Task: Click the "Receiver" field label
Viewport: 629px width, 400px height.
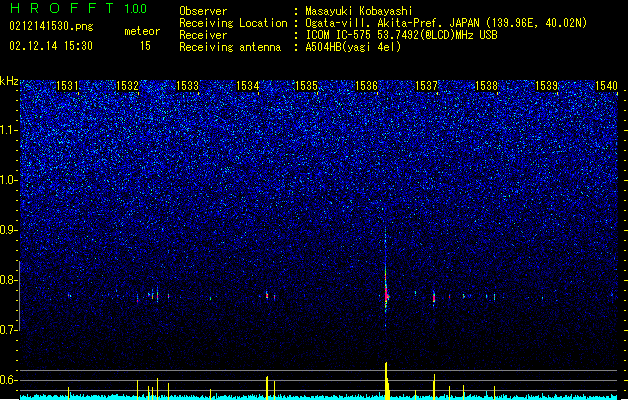Action: (203, 35)
